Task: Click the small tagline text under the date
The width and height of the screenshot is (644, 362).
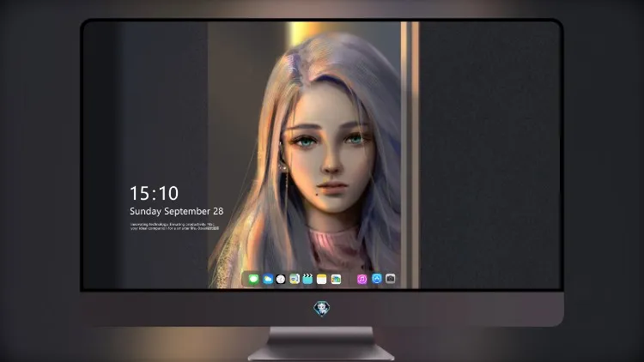Action: (174, 226)
